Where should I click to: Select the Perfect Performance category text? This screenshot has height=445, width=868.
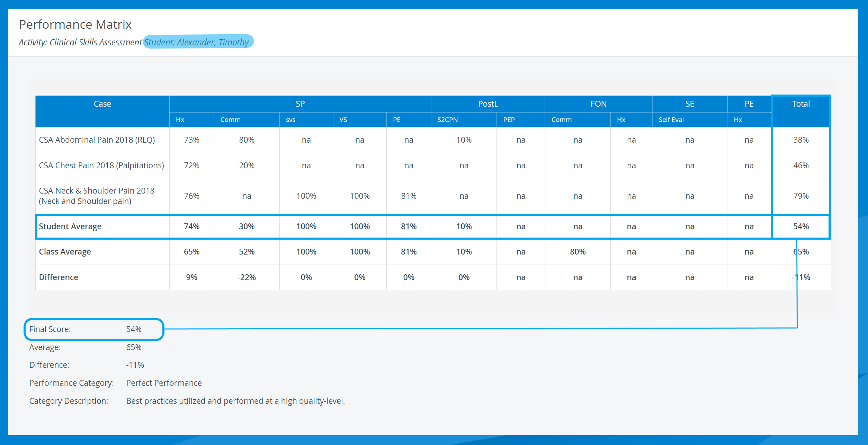(164, 383)
